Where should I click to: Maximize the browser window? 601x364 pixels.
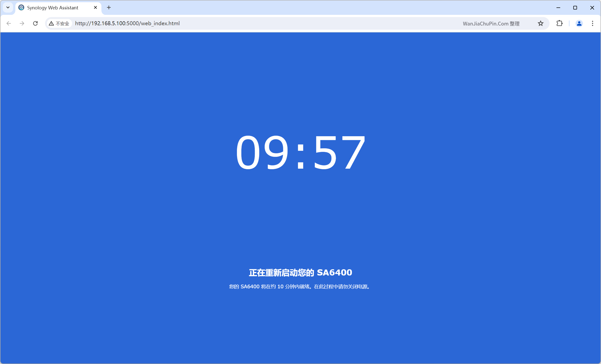click(575, 8)
